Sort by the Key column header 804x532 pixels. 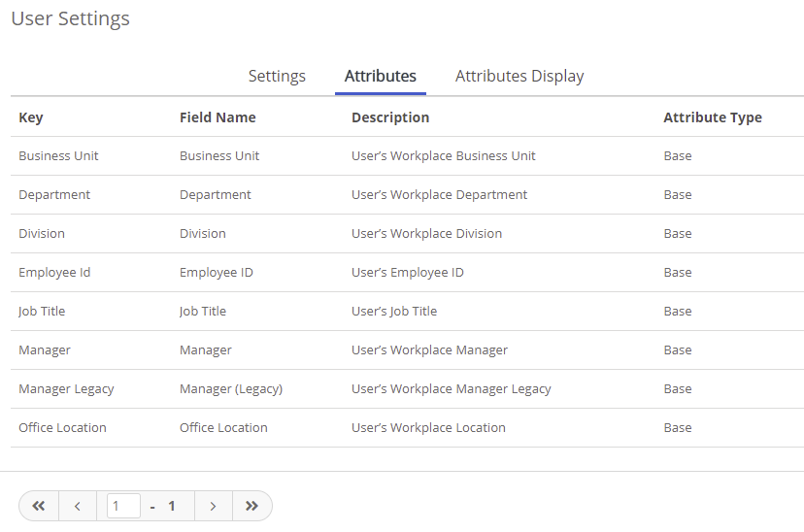pyautogui.click(x=31, y=117)
